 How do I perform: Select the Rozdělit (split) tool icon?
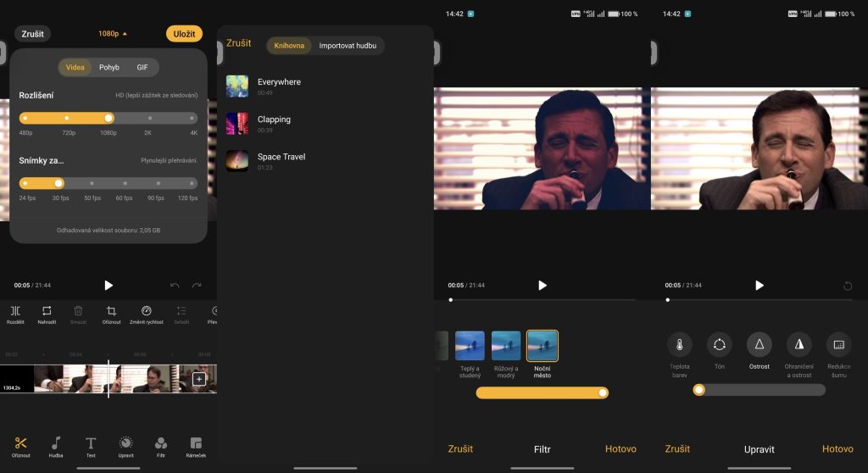click(x=15, y=311)
